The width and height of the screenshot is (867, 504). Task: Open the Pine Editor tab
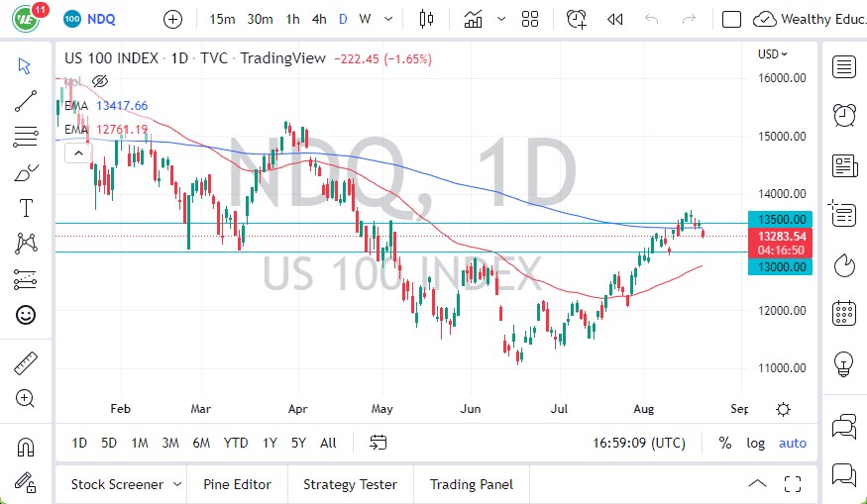[x=237, y=484]
